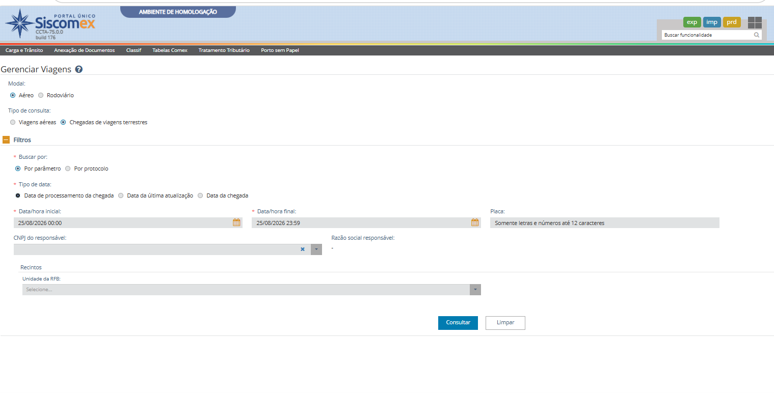The image size is (774, 393).
Task: Open the help icon beside Gerenciar Viagens
Action: point(78,70)
